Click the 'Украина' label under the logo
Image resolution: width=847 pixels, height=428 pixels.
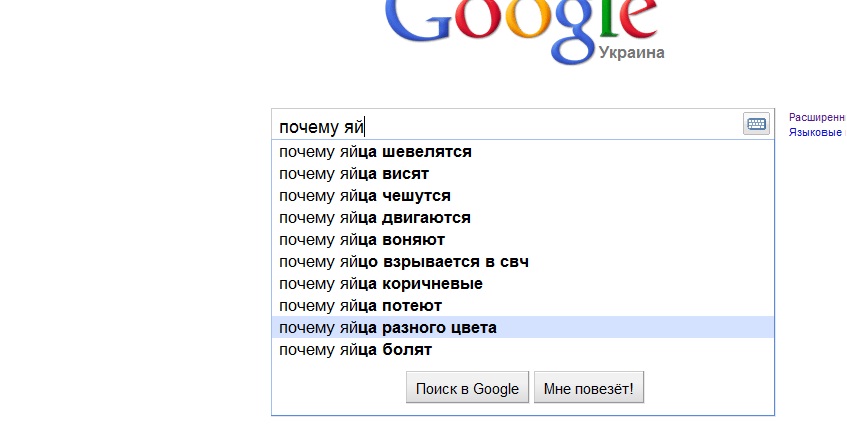pyautogui.click(x=631, y=53)
